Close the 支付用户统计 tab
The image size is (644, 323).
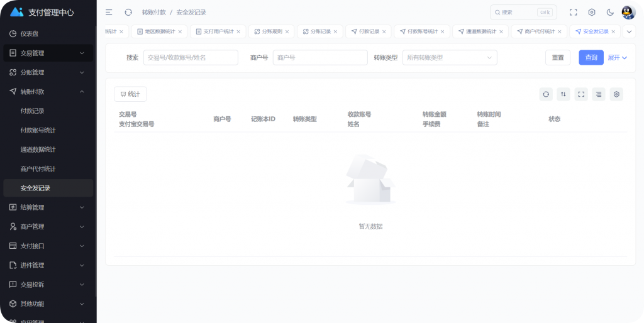coord(238,31)
